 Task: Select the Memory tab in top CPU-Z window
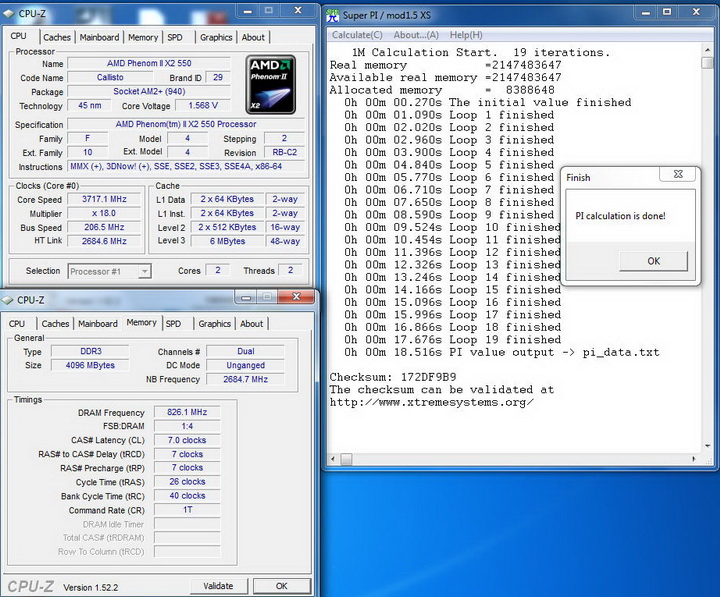point(143,37)
